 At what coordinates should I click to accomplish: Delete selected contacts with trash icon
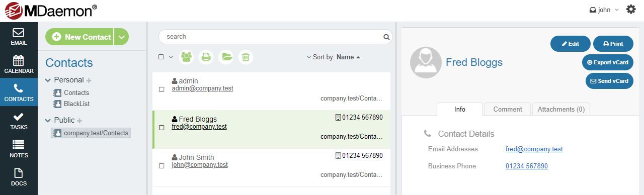[x=245, y=57]
